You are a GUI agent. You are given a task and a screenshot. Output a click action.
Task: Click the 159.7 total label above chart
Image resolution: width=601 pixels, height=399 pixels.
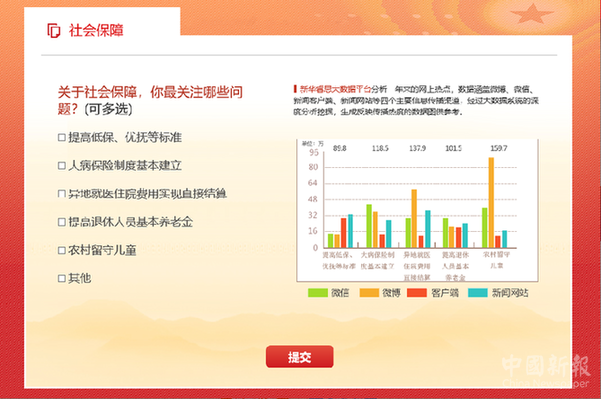499,148
